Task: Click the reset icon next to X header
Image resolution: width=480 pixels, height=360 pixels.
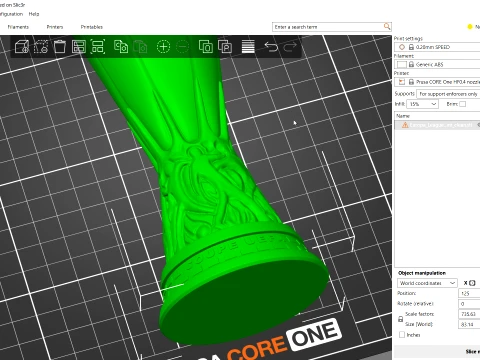Action: [472, 283]
